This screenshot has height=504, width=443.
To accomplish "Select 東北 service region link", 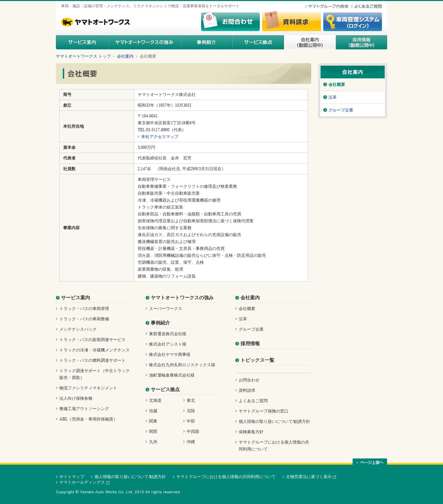I will click(x=191, y=400).
